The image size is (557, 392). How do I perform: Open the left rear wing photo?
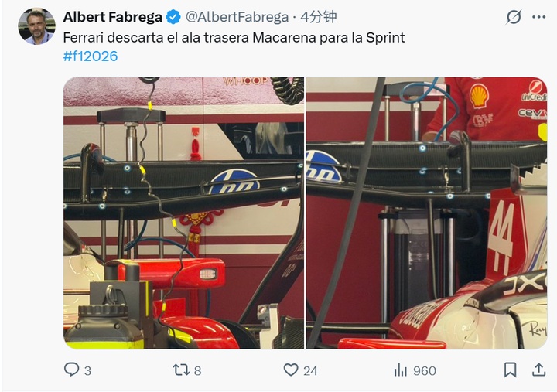coord(183,213)
